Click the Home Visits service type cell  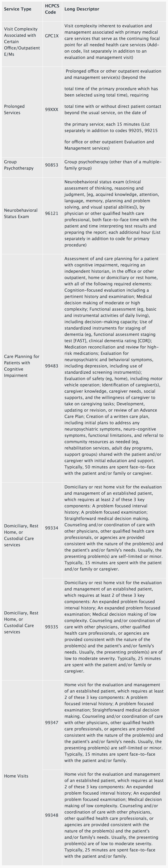tap(16, 776)
